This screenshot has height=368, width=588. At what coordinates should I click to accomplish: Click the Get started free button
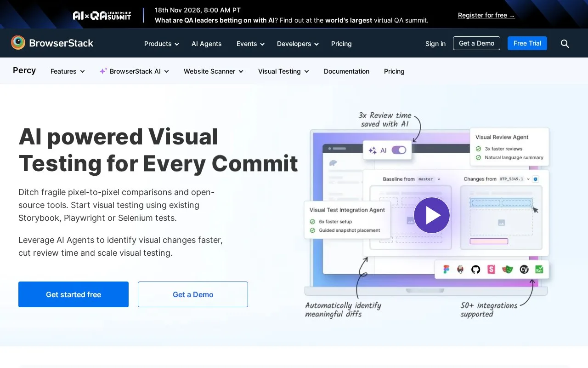(x=73, y=294)
